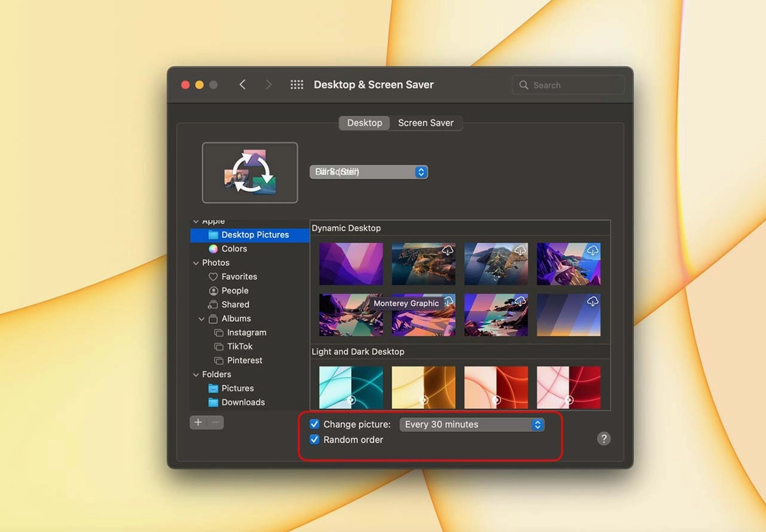Open the Colors item in sidebar

click(234, 249)
